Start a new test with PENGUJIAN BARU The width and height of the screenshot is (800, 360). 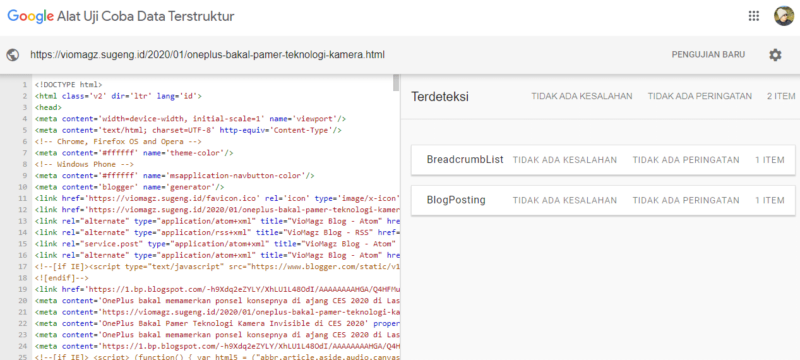pyautogui.click(x=708, y=55)
